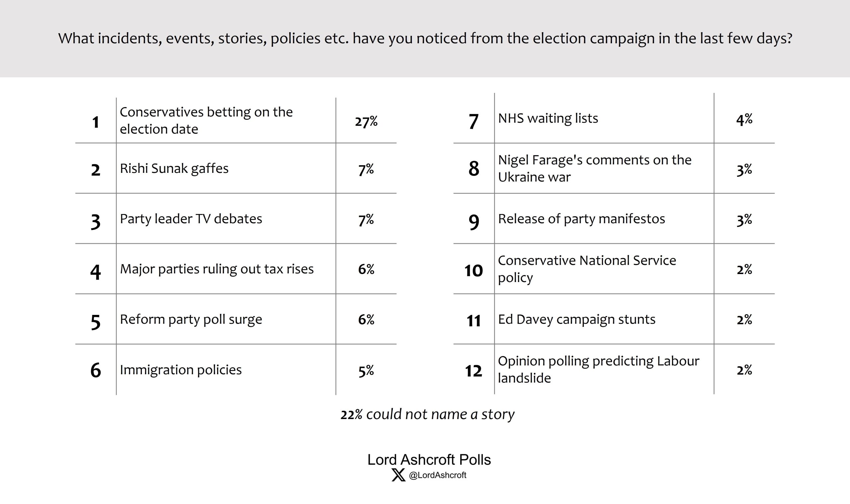Select the "Reform party poll surge" entry

click(191, 319)
